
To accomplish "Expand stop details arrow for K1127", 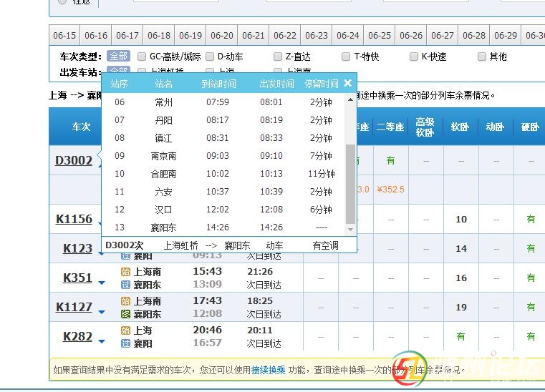I will coord(102,313).
